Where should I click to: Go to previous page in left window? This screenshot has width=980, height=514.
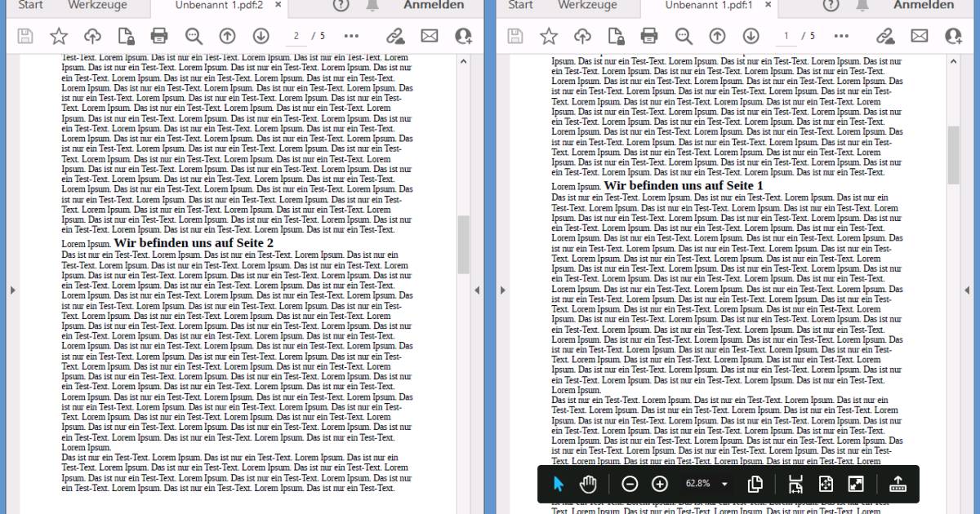point(227,36)
